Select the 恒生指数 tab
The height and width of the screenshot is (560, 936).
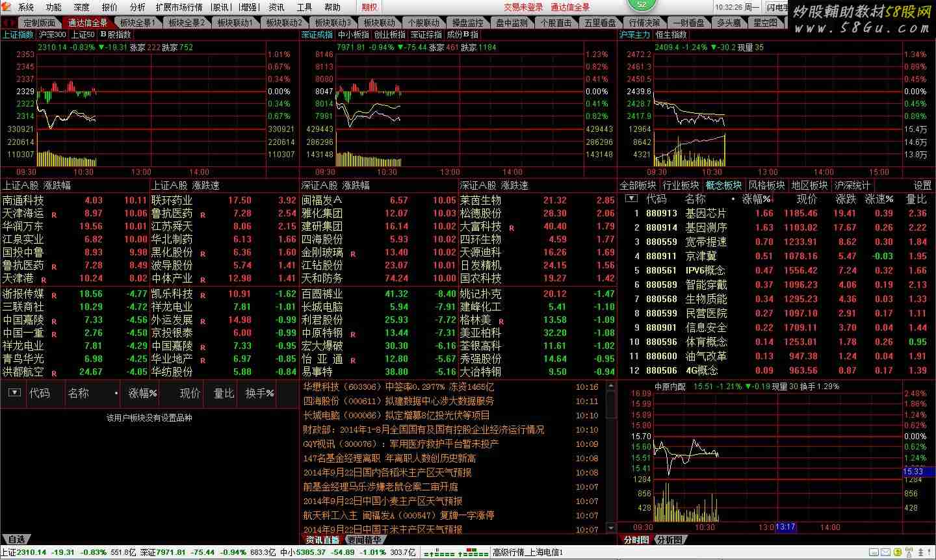coord(671,34)
